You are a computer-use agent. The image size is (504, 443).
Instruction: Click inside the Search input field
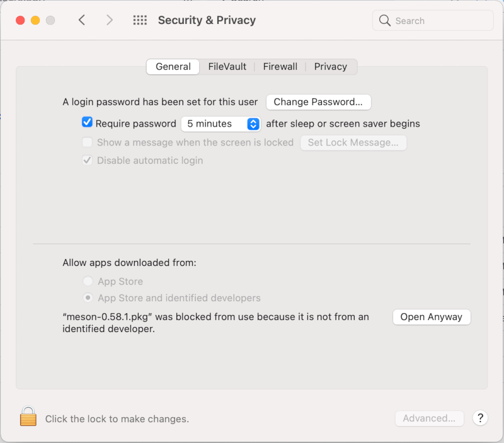click(x=428, y=21)
